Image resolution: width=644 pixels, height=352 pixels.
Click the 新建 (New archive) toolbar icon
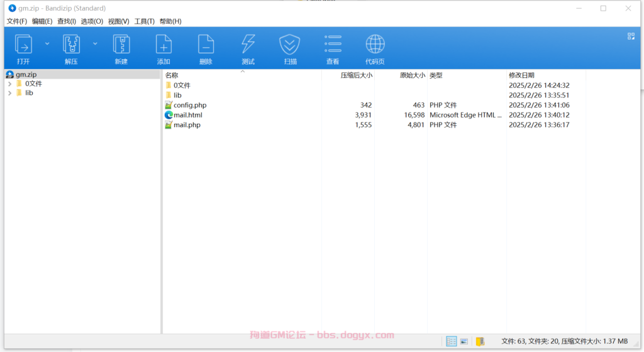coord(121,45)
